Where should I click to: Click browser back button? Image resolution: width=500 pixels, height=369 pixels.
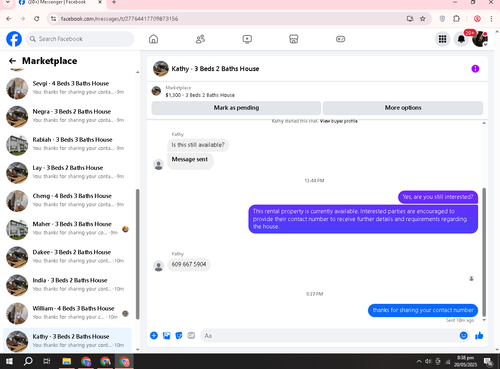9,19
